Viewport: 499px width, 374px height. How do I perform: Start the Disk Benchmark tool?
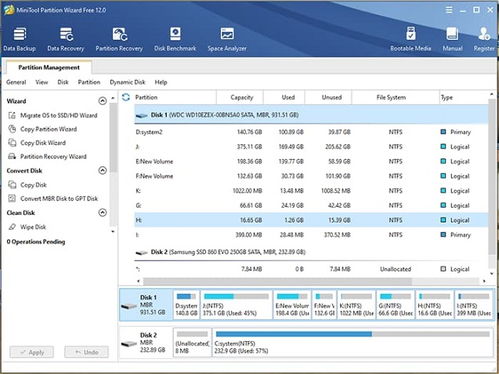pos(175,39)
